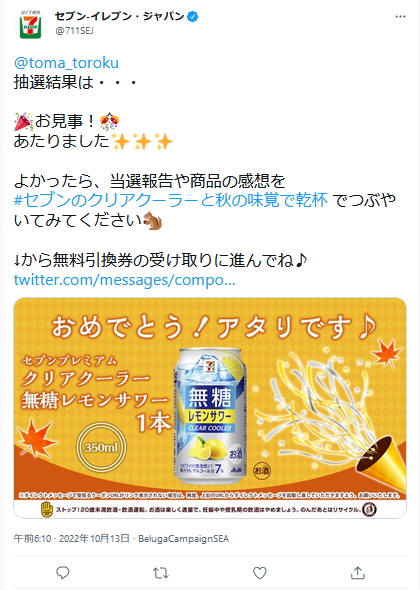Click the stop underage drinking hand icon
Image resolution: width=420 pixels, height=590 pixels.
47,509
